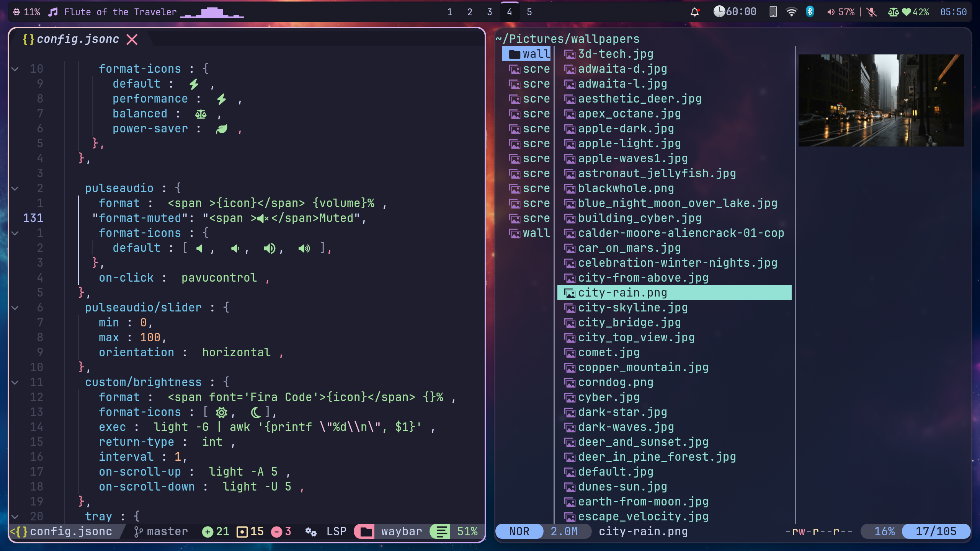Click the notification bell icon
Viewport: 980px width, 551px height.
[x=695, y=12]
